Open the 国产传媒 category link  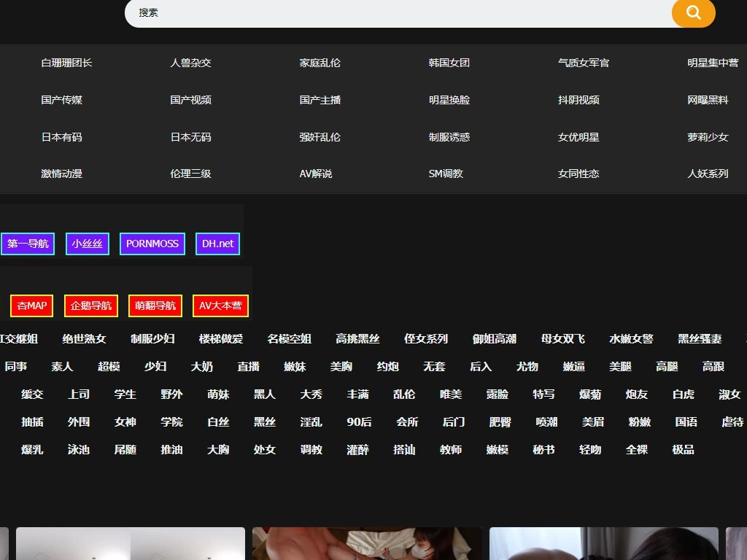[x=62, y=100]
